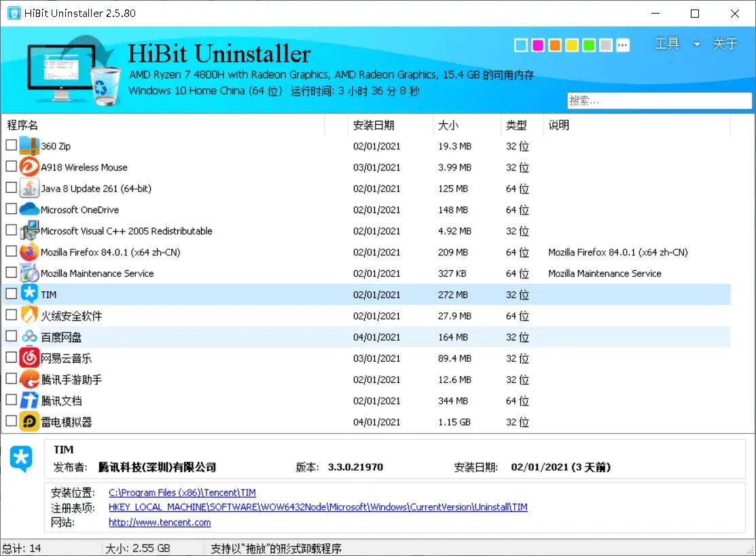Choose the orange theme color swatch
This screenshot has height=556, width=756.
(555, 45)
